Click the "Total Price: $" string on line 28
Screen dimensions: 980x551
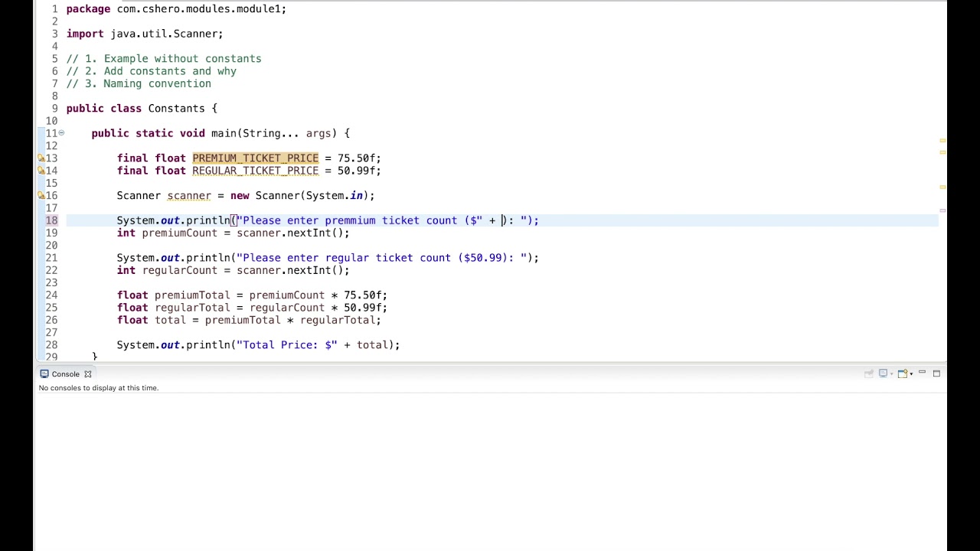286,345
